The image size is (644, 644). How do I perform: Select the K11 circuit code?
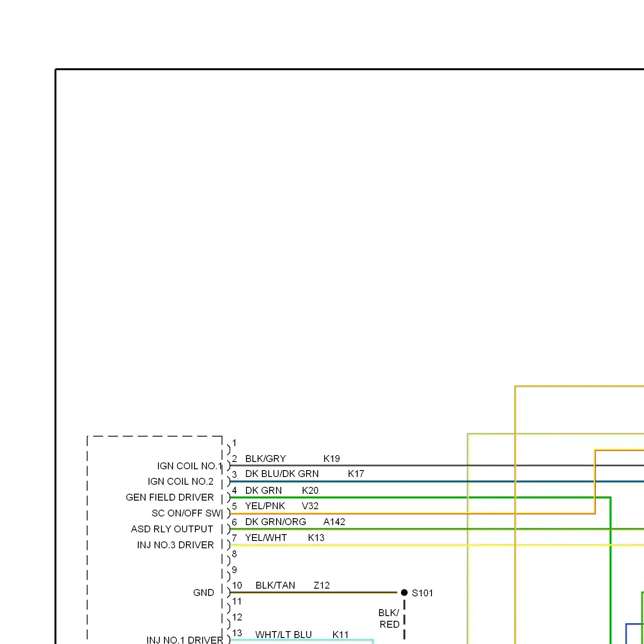[340, 635]
